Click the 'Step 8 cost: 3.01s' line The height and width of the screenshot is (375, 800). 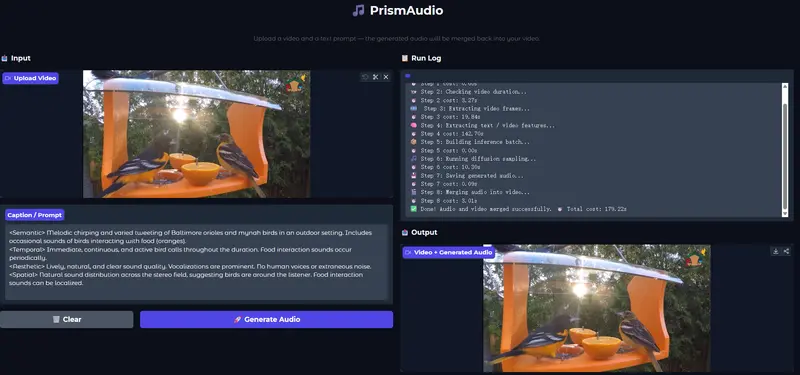[449, 201]
